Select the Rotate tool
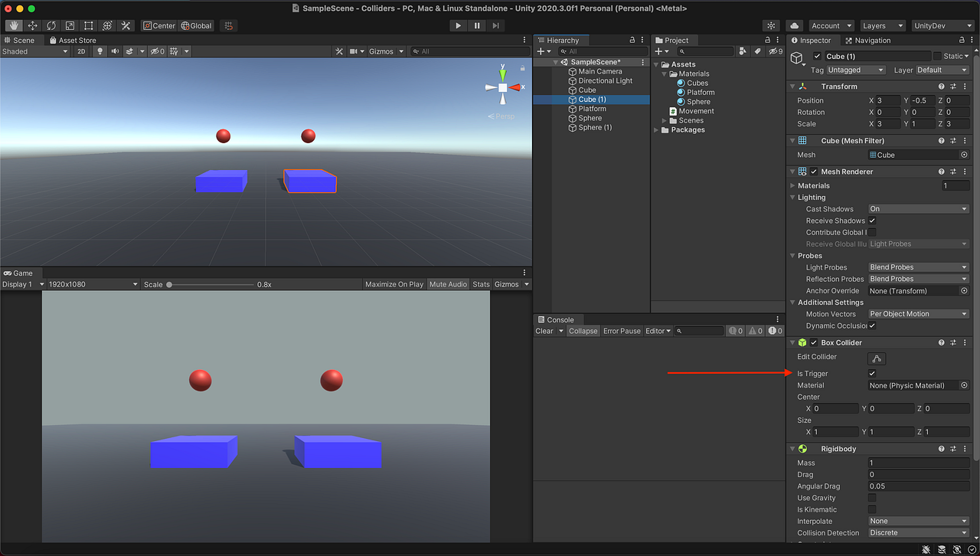The width and height of the screenshot is (980, 556). coord(51,25)
